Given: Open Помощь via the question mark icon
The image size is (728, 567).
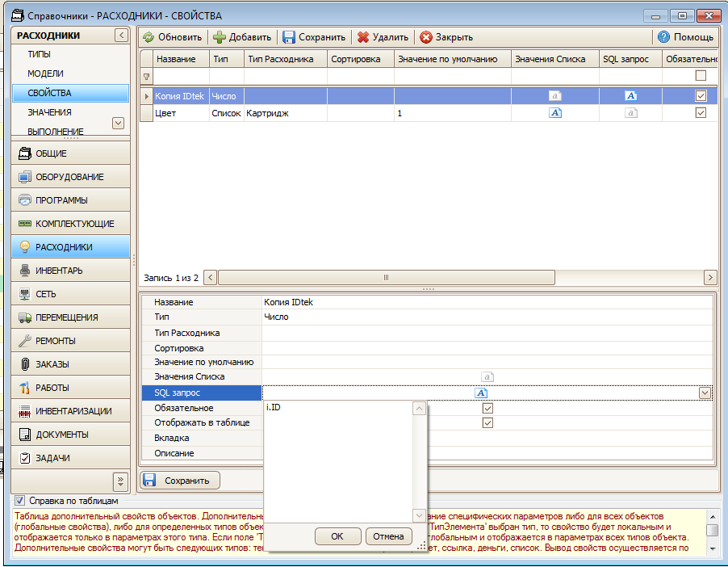Looking at the screenshot, I should pyautogui.click(x=663, y=36).
